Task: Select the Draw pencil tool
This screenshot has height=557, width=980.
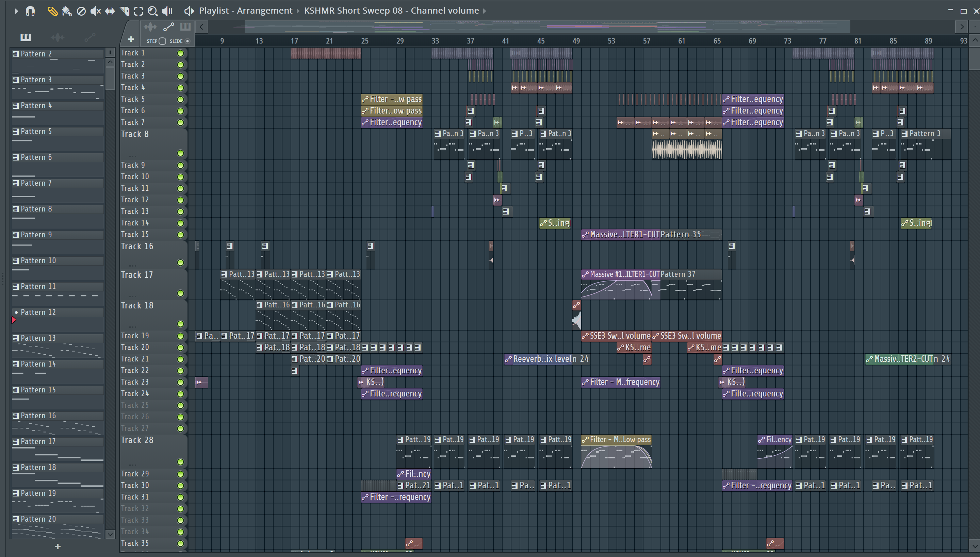Action: tap(52, 11)
